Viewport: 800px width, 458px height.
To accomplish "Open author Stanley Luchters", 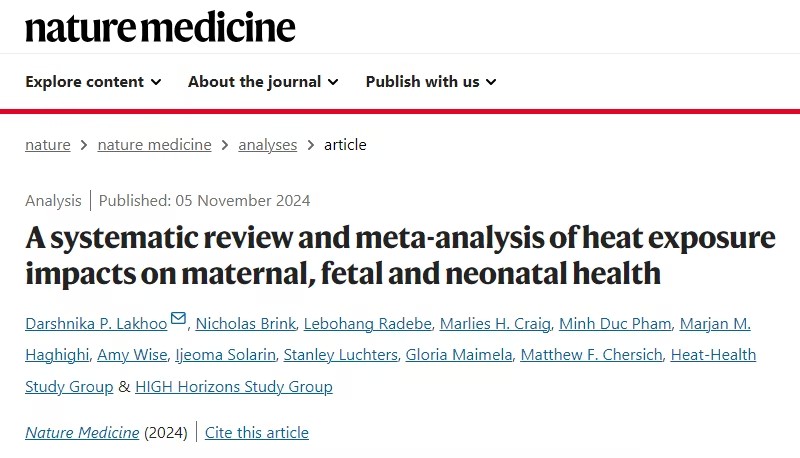I will point(340,355).
